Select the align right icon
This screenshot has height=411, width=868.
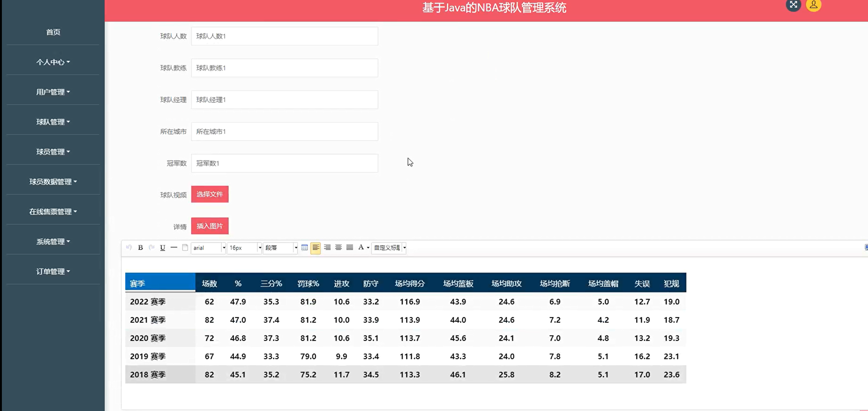327,248
